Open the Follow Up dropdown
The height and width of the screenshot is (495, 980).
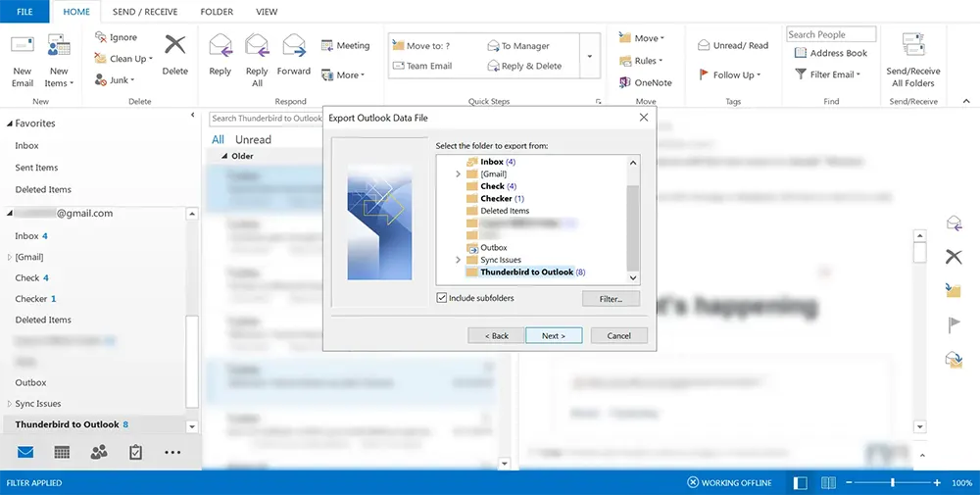tap(729, 75)
